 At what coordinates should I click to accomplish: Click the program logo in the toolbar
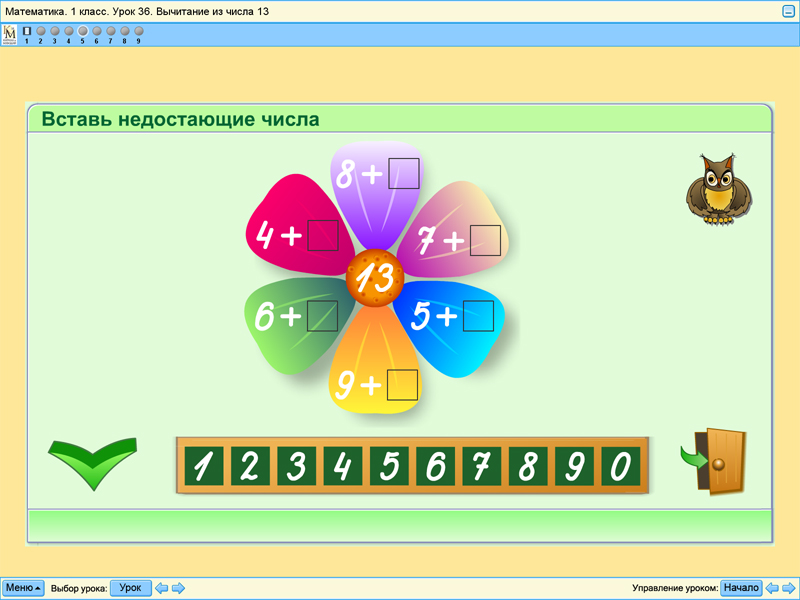pyautogui.click(x=9, y=34)
